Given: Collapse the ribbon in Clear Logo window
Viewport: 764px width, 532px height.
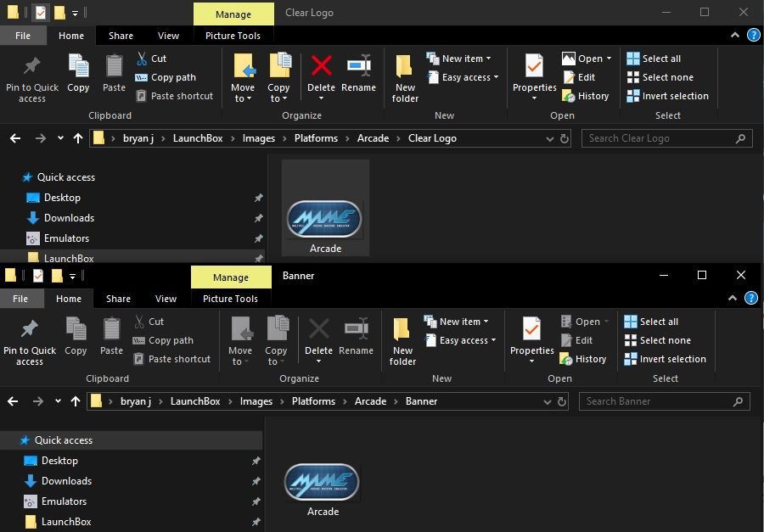Looking at the screenshot, I should (735, 35).
